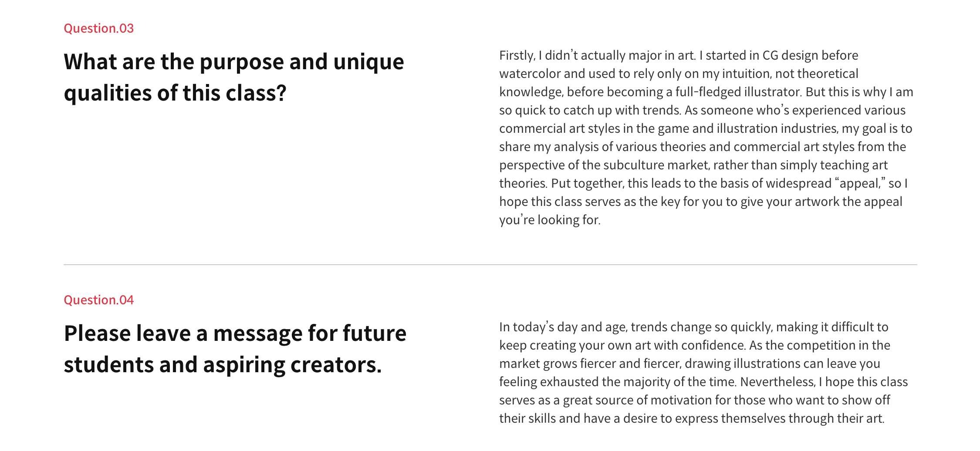Click the horizontal divider between the two questions
Image resolution: width=980 pixels, height=451 pixels.
[490, 264]
